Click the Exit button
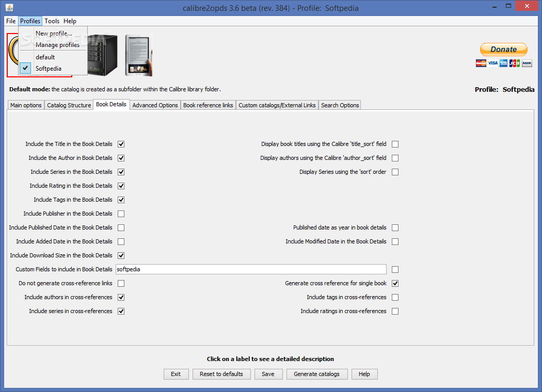 point(176,374)
